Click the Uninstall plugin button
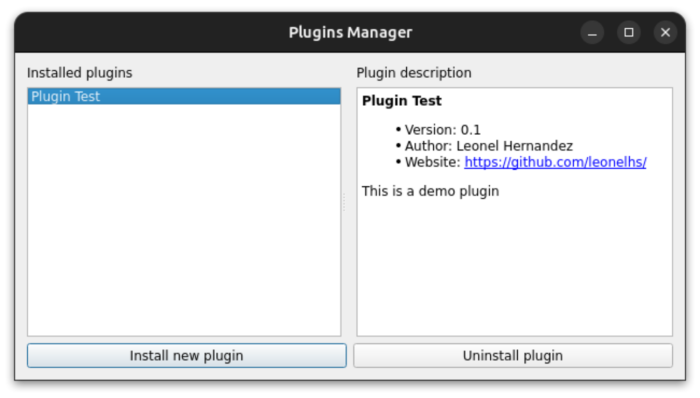The height and width of the screenshot is (398, 700). tap(513, 356)
